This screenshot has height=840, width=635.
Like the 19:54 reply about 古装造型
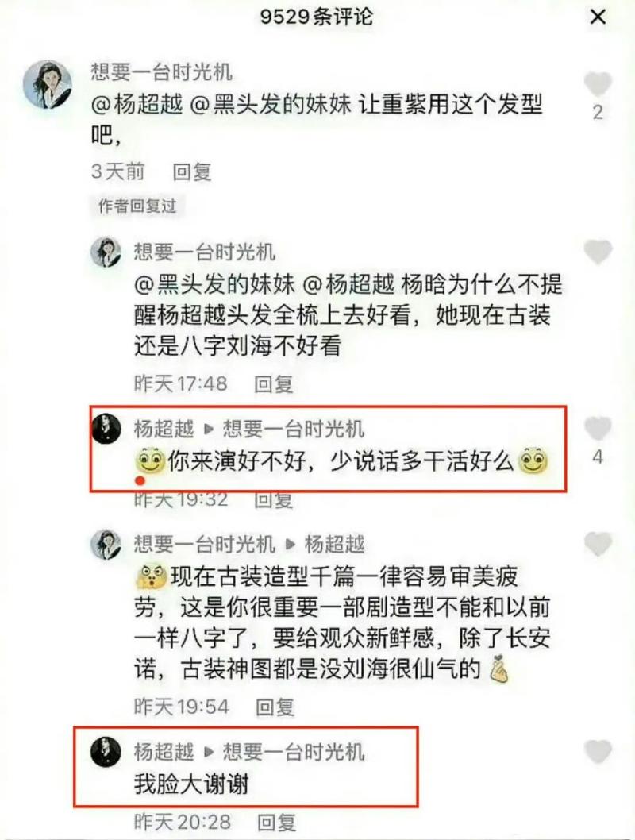(598, 543)
